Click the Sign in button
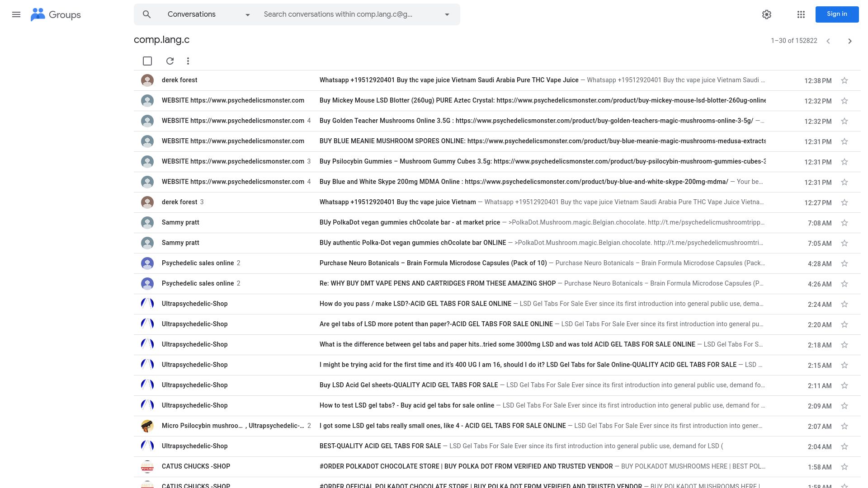The height and width of the screenshot is (488, 868). [837, 14]
